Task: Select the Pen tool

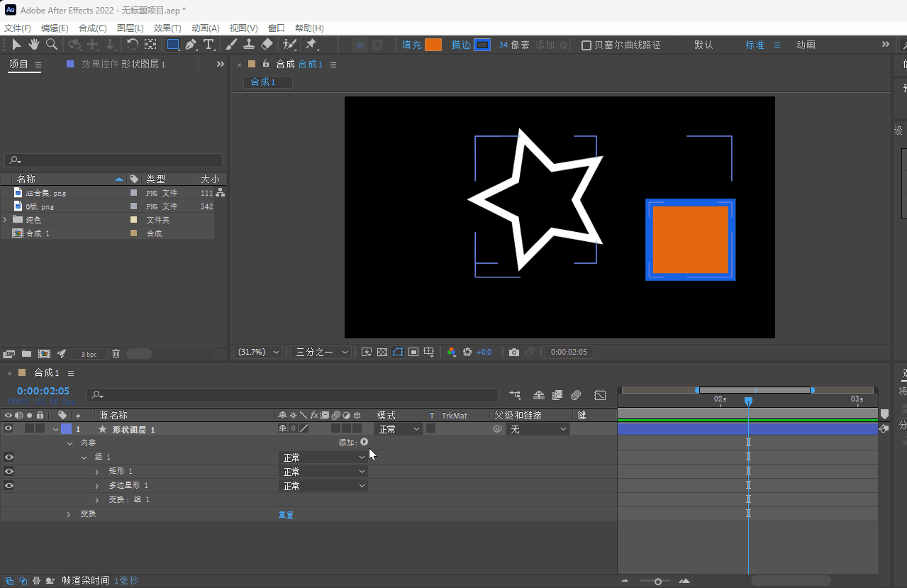Action: [x=191, y=45]
